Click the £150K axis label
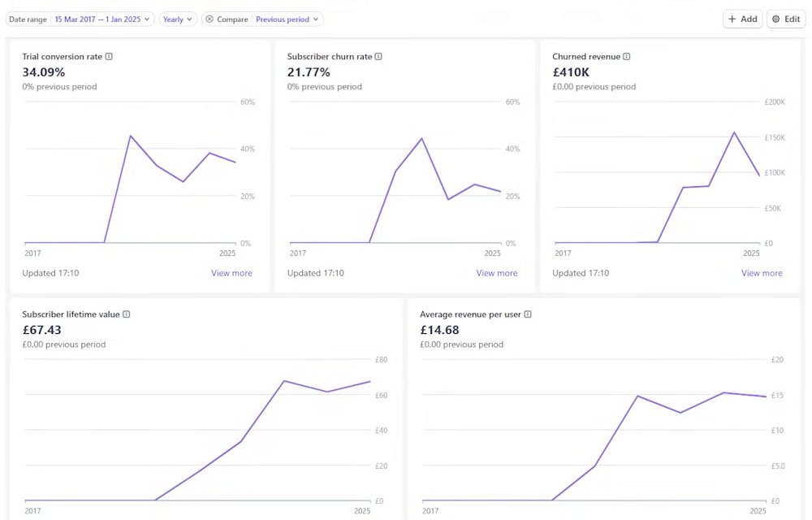 [x=775, y=138]
